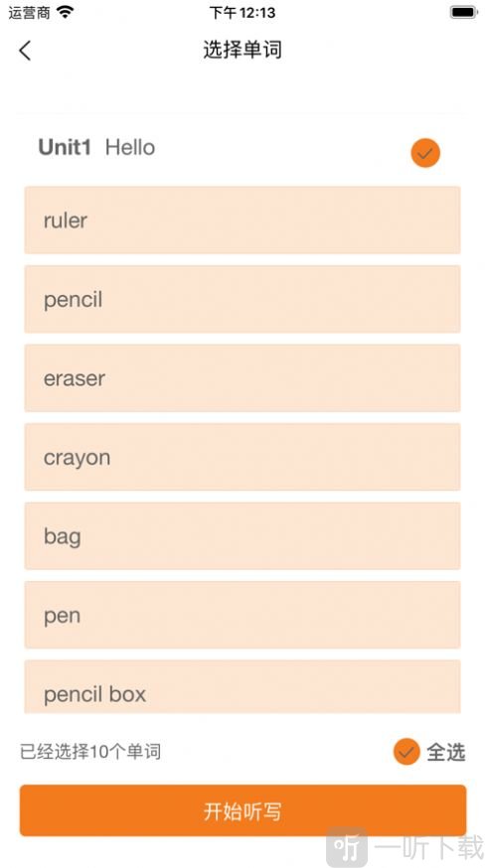Select the bag word row
485x868 pixels.
tap(242, 536)
